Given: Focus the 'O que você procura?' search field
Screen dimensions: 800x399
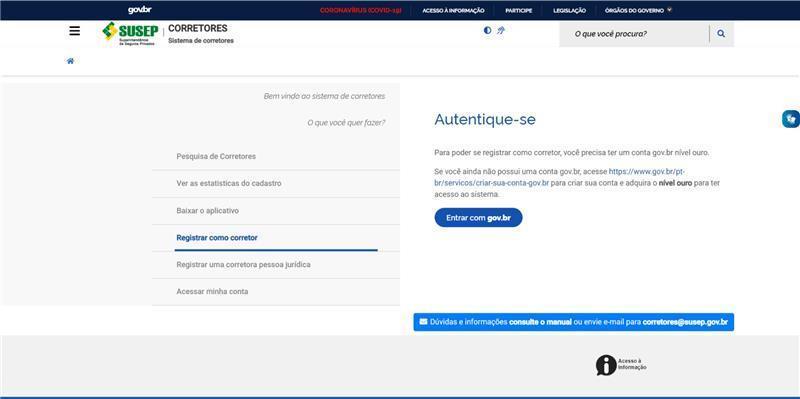Looking at the screenshot, I should [x=634, y=34].
